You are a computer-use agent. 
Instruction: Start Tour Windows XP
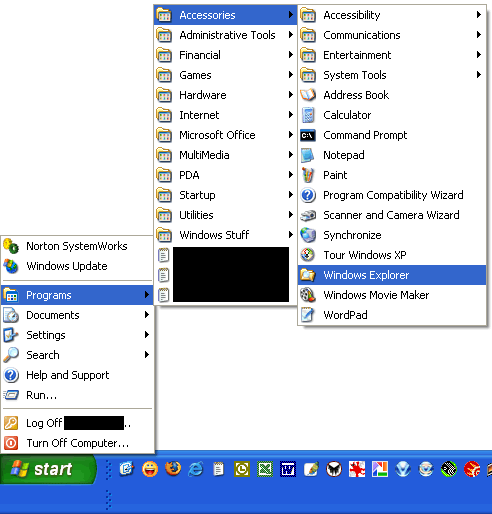392,255
